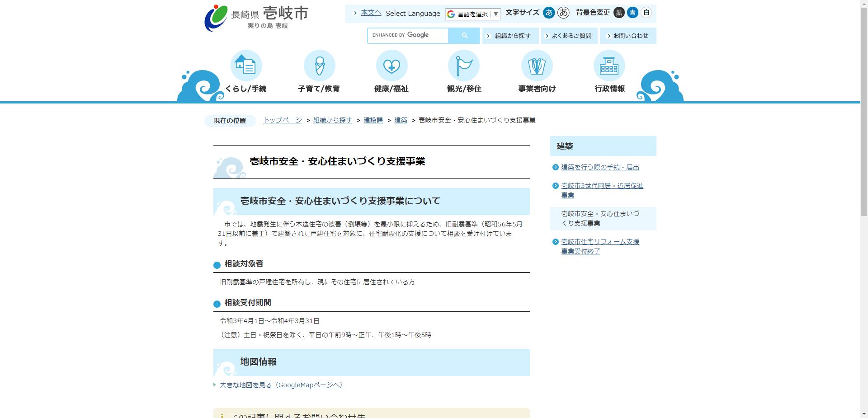Follow the トップページ breadcrumb link
Screen dimensions: 868x418
tap(283, 120)
